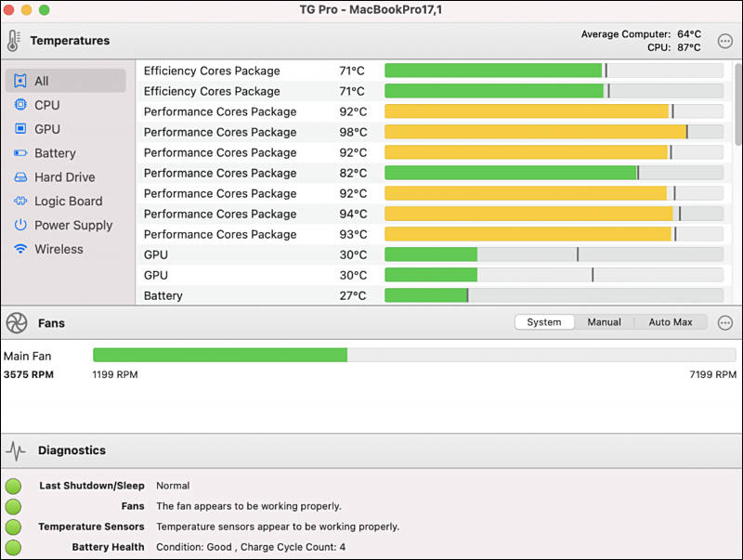Filter sensors by Wireless

(x=66, y=249)
